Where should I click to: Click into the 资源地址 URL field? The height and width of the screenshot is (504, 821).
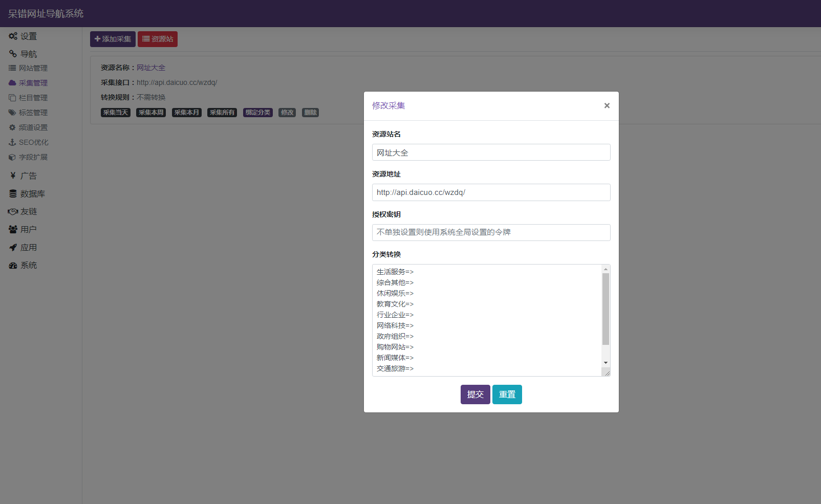[x=491, y=192]
